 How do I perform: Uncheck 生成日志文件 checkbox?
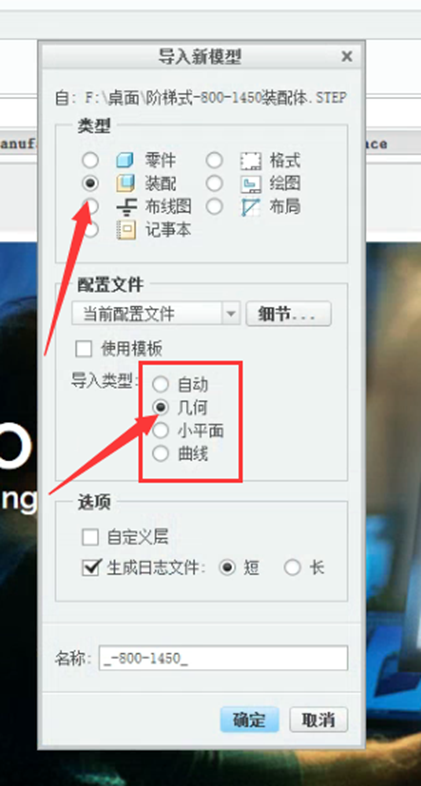tap(90, 568)
